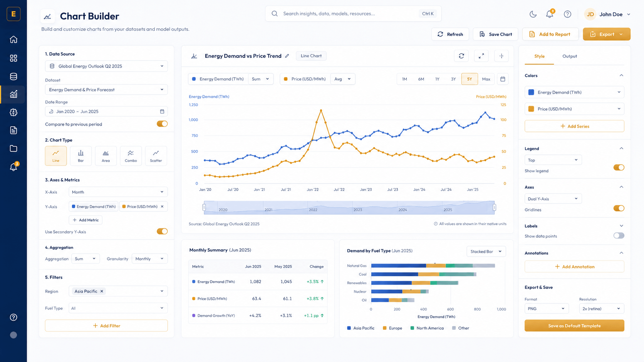Expand the Labels section

(621, 226)
